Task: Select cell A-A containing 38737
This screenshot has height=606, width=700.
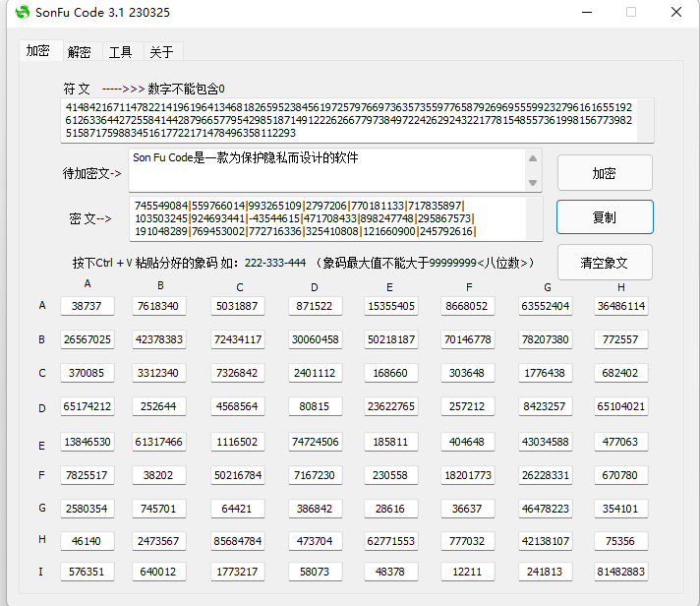Action: coord(87,306)
